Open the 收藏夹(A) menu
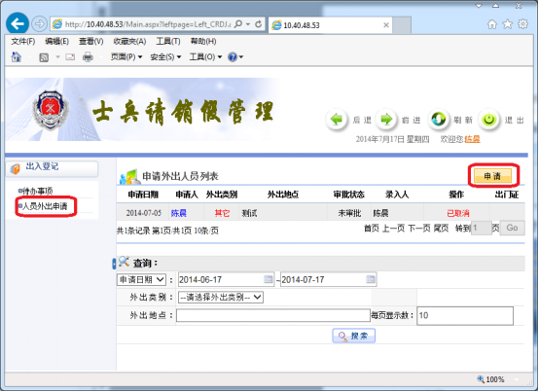Viewport: 539px width, 392px height. (129, 42)
